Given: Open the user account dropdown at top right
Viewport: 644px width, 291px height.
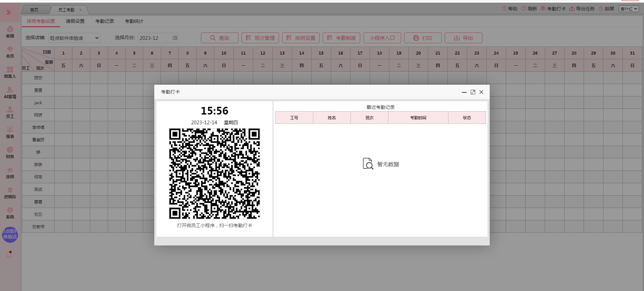Looking at the screenshot, I should tap(629, 9).
